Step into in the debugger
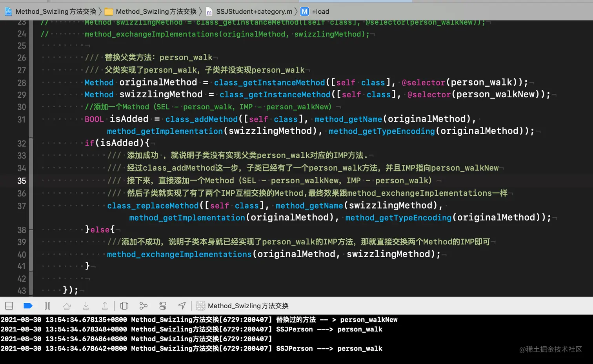The height and width of the screenshot is (364, 593). click(x=86, y=306)
